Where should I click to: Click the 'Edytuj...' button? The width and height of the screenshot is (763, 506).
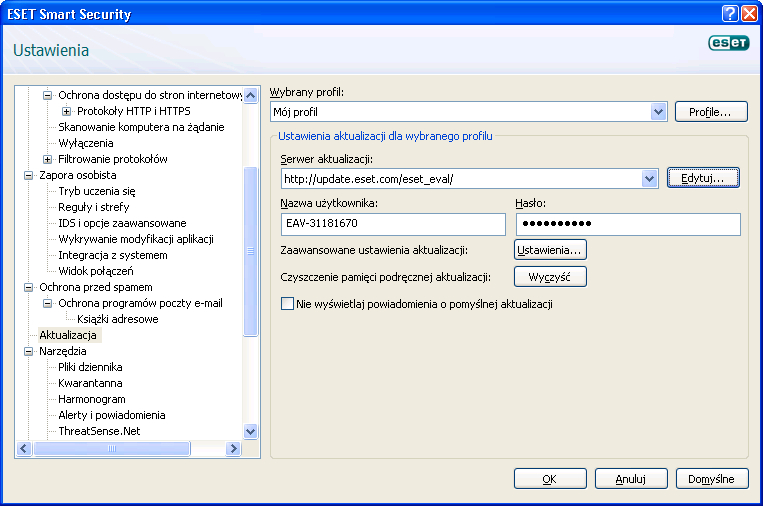coord(703,178)
